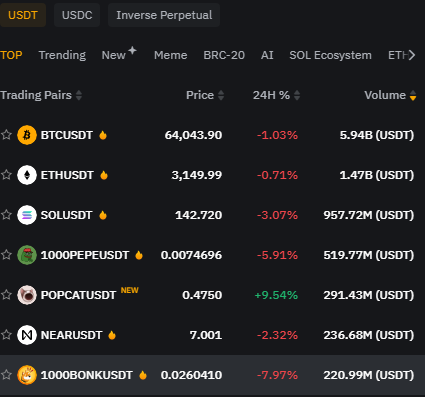Sort by Trading Pairs column arrows

tap(79, 95)
